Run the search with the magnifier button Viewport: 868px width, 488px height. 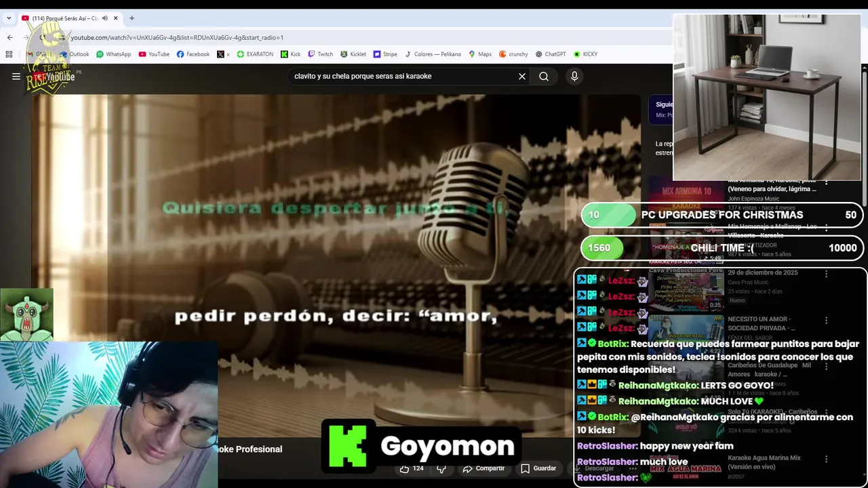[x=544, y=77]
